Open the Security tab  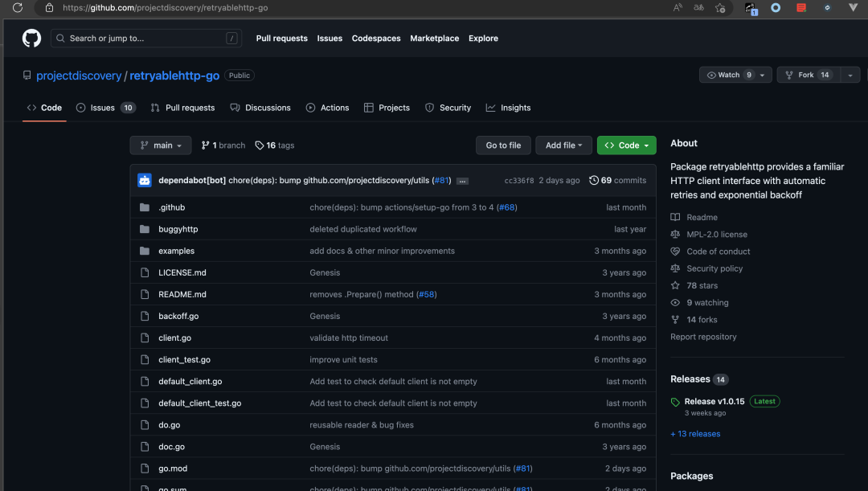448,108
